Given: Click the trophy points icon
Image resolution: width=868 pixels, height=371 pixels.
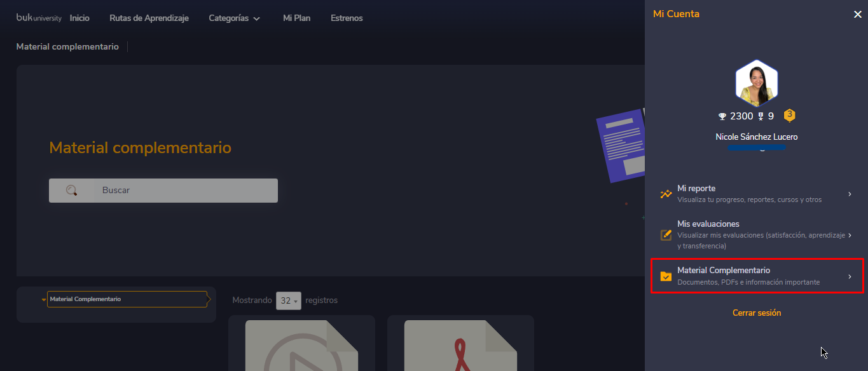Looking at the screenshot, I should coord(722,116).
